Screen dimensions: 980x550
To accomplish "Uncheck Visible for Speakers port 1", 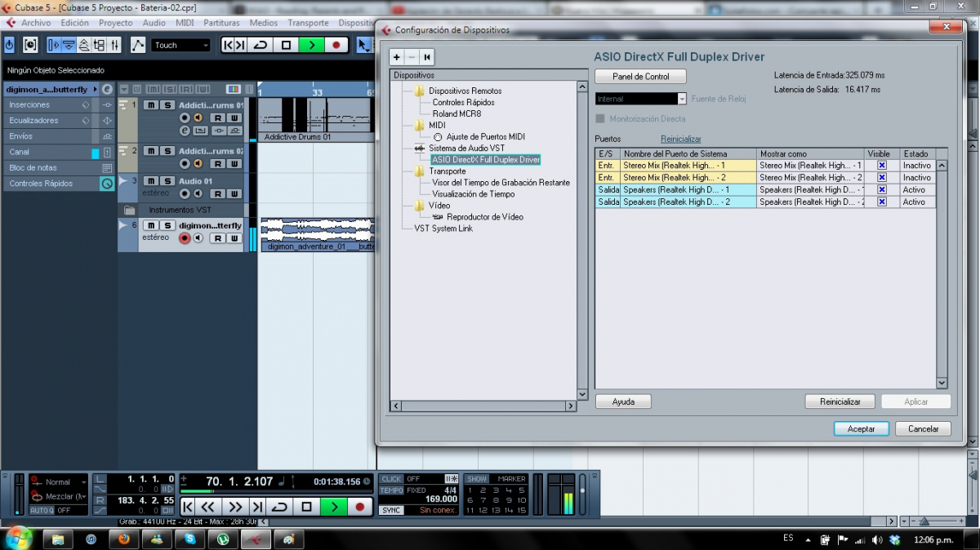I will tap(882, 189).
